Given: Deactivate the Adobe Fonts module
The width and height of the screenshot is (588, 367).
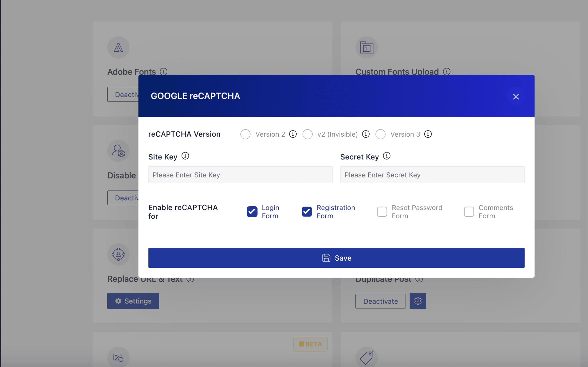Looking at the screenshot, I should pyautogui.click(x=123, y=94).
